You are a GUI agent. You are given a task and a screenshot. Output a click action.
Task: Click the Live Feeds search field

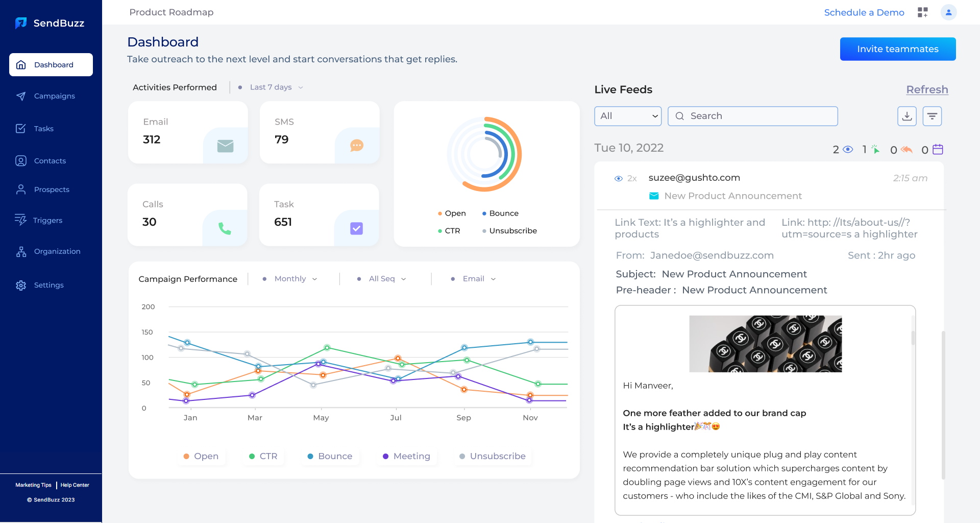753,116
